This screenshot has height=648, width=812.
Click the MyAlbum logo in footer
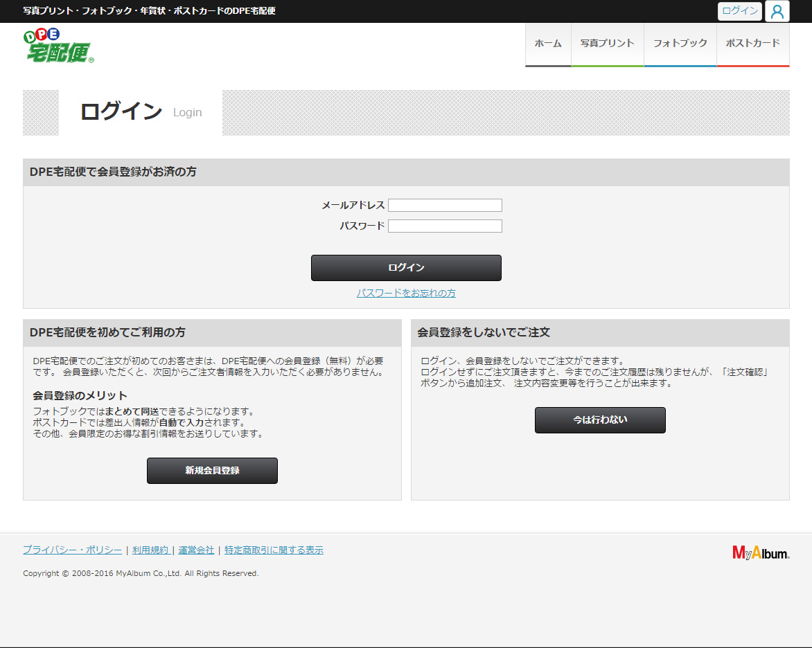pyautogui.click(x=761, y=552)
